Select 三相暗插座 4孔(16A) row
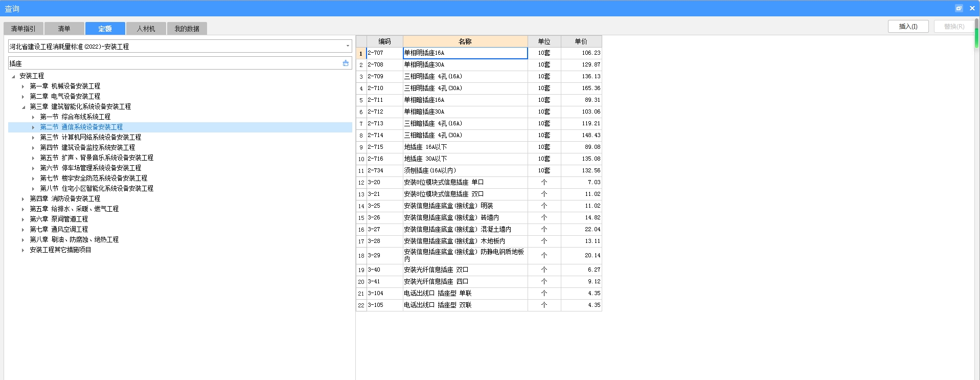This screenshot has height=380, width=980. pyautogui.click(x=465, y=123)
